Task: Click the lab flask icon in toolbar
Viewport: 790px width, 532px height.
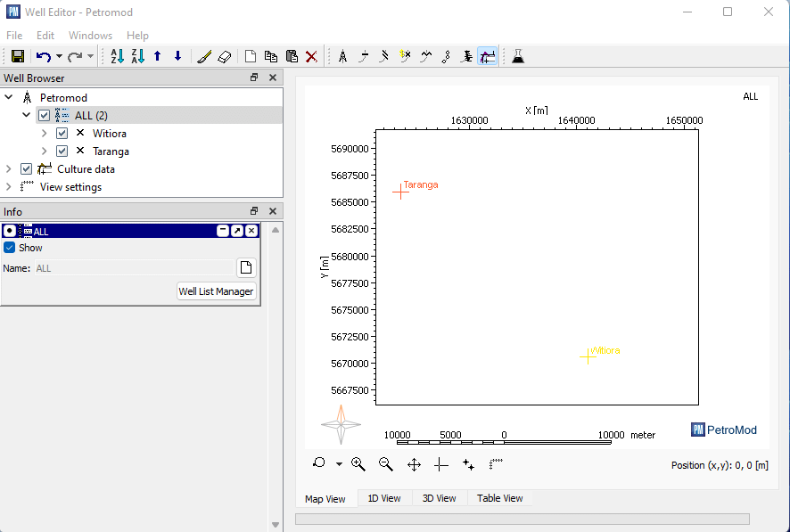Action: 517,56
